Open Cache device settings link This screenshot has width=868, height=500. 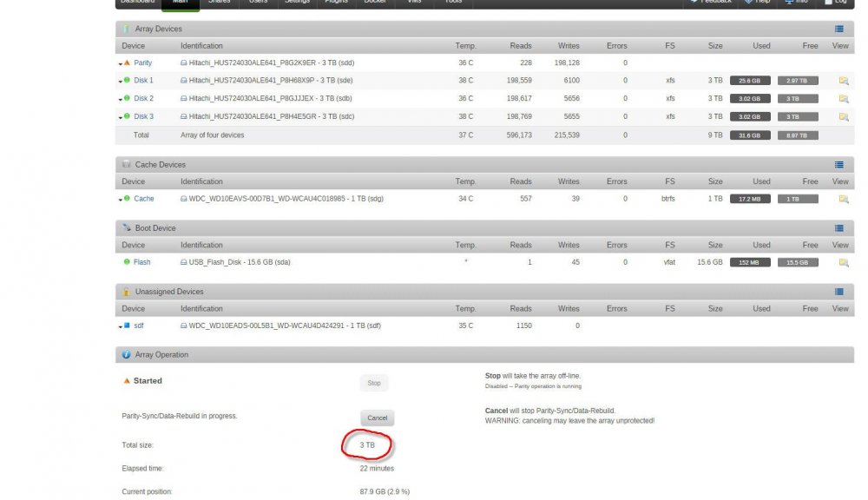click(x=144, y=199)
